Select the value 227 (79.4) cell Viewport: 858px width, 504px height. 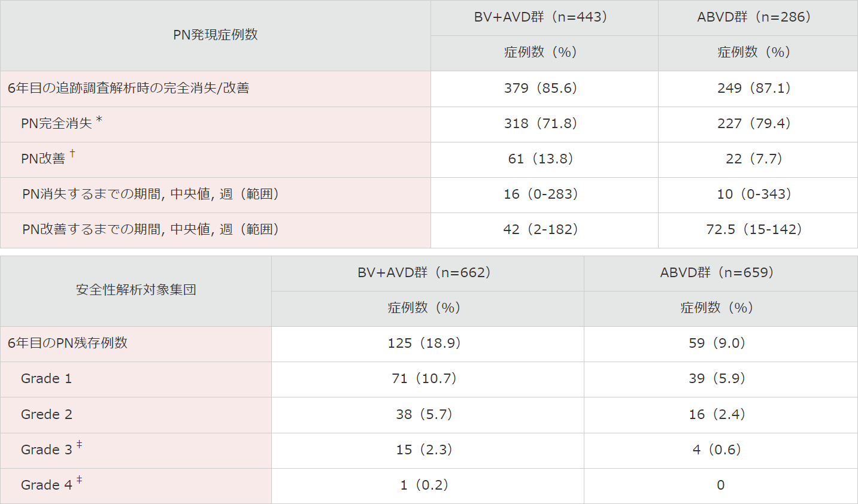[757, 124]
